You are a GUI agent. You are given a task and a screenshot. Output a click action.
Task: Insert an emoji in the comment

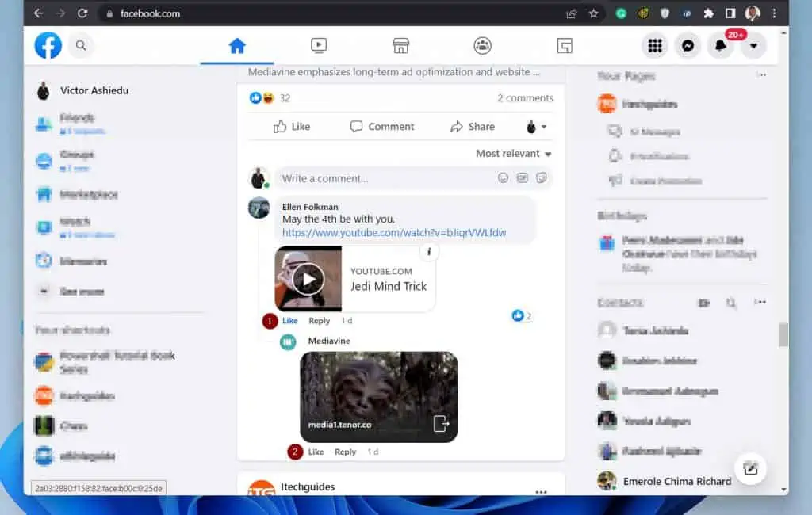coord(503,178)
